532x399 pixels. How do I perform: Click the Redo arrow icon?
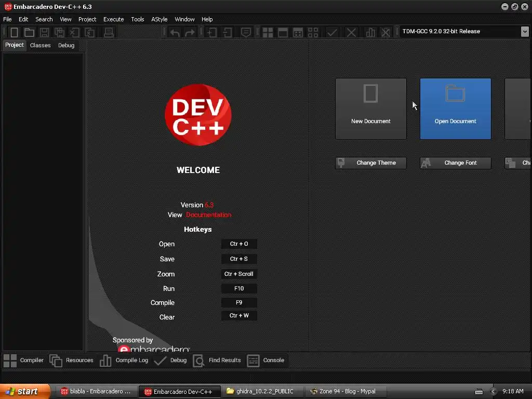pyautogui.click(x=190, y=33)
